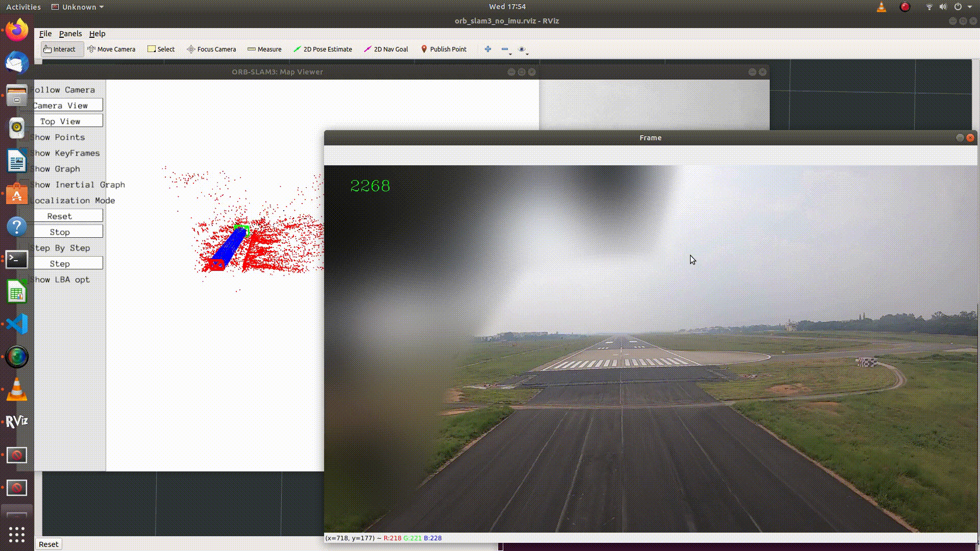
Task: Launch Visual Studio Code from dock
Action: [17, 324]
